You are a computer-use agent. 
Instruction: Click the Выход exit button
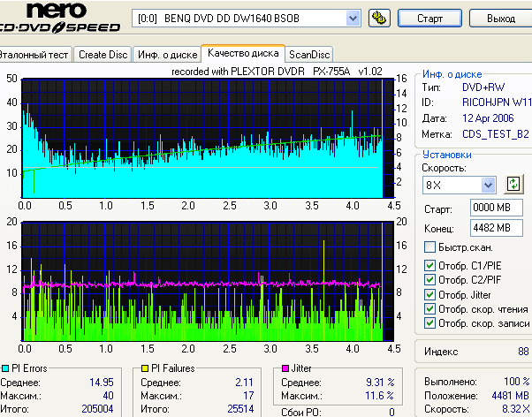click(501, 19)
